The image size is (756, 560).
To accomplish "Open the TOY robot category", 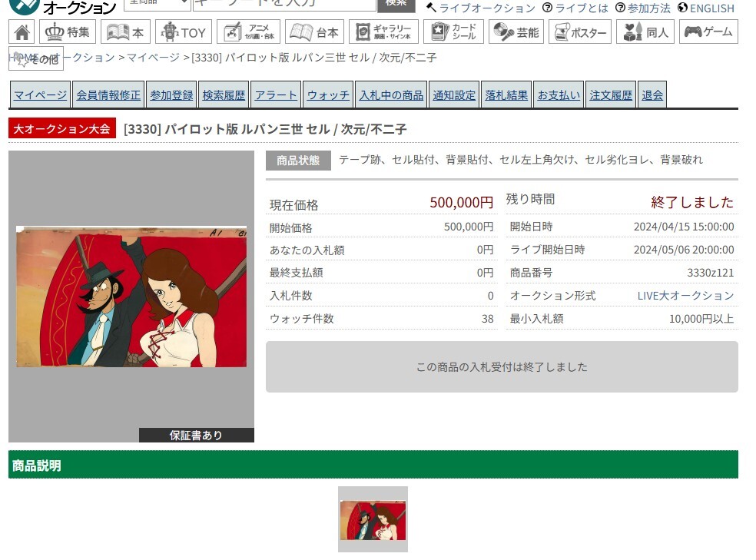I will pos(184,31).
